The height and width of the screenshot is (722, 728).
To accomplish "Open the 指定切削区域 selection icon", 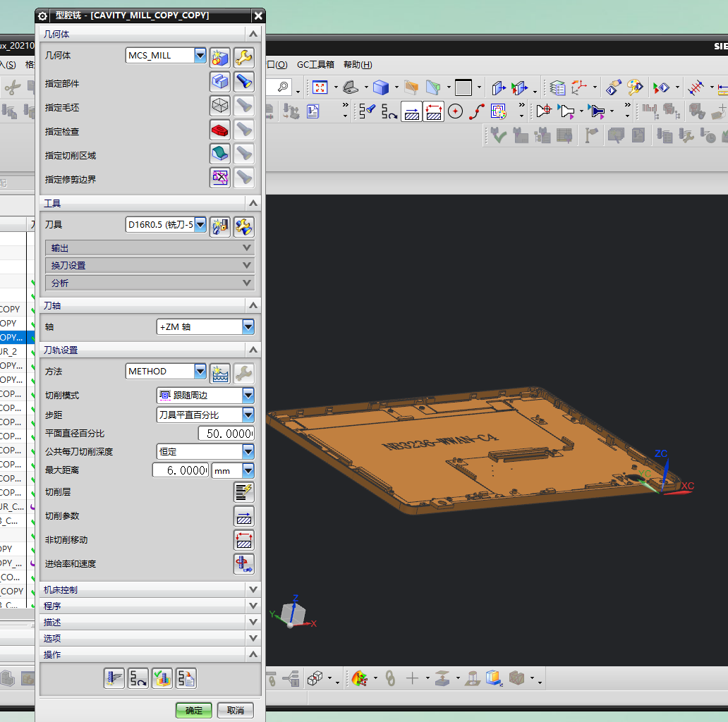I will (x=220, y=154).
